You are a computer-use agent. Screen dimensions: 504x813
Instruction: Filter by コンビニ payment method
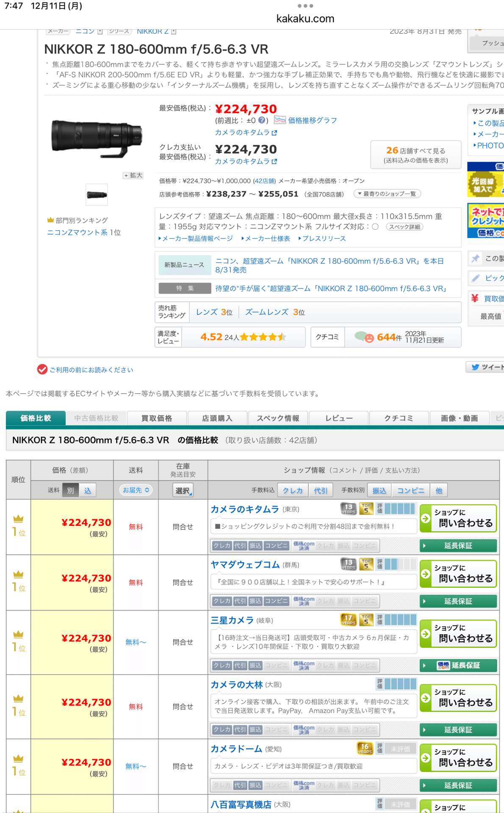coord(410,490)
